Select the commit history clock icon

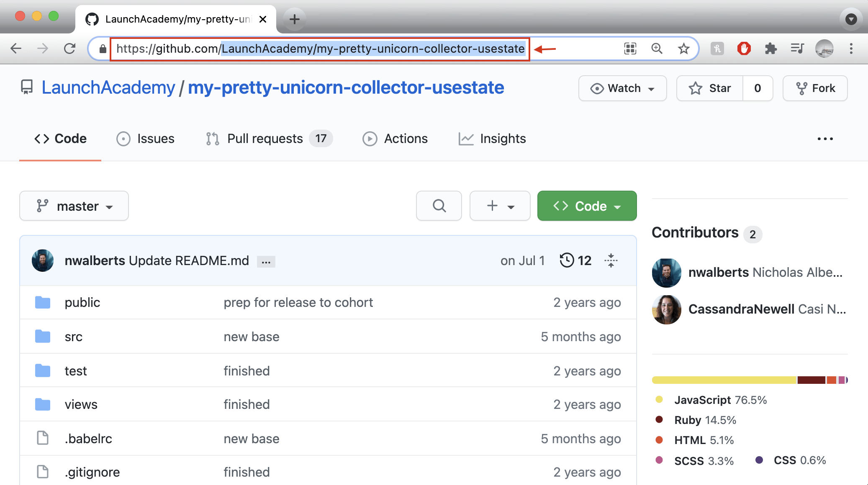coord(567,260)
